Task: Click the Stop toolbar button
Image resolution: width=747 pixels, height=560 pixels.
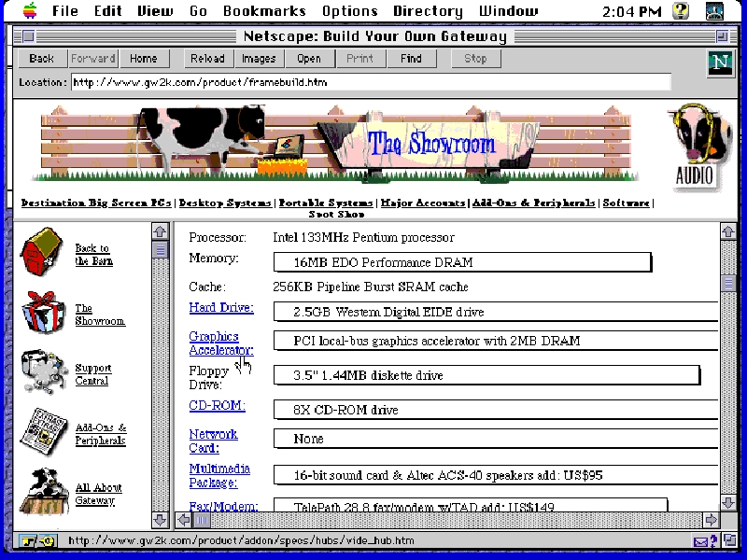Action: (475, 59)
